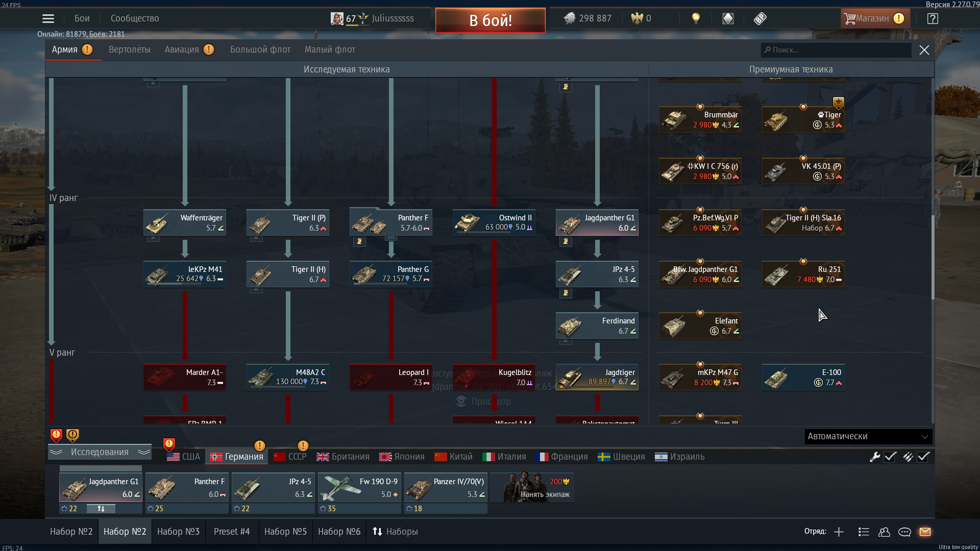980x551 pixels.
Task: Open the battle pass ticket icon
Action: [760, 19]
